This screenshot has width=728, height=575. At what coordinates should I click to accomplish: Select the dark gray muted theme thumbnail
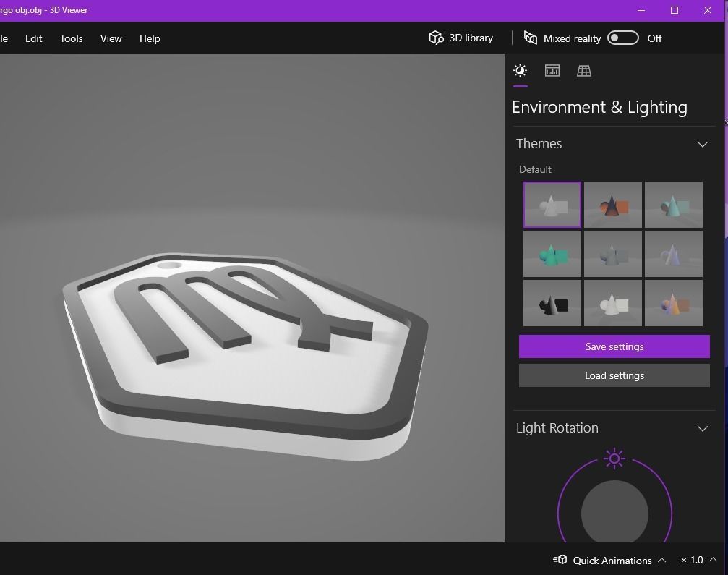pos(613,254)
